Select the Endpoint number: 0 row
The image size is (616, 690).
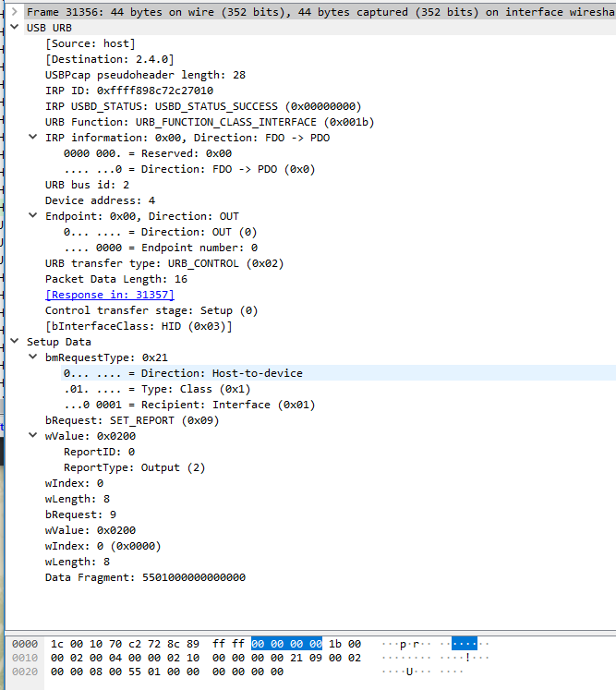click(x=161, y=248)
